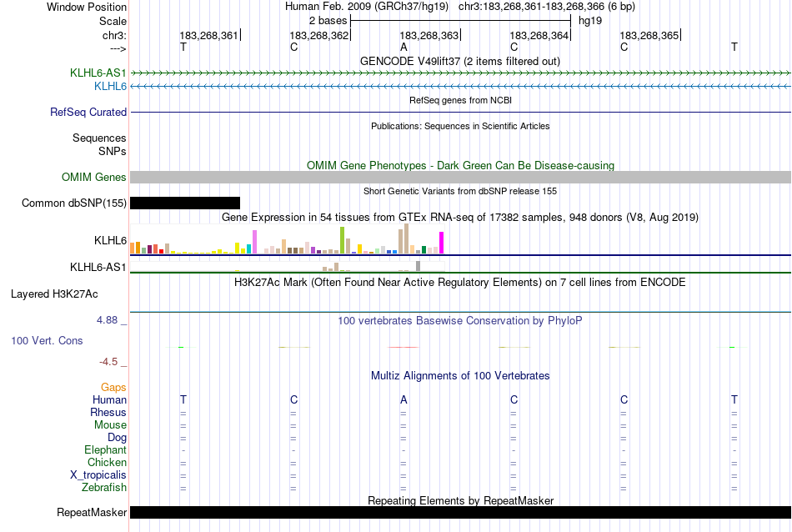Click the blue KLHL6 gene track label
The height and width of the screenshot is (532, 792).
click(110, 87)
